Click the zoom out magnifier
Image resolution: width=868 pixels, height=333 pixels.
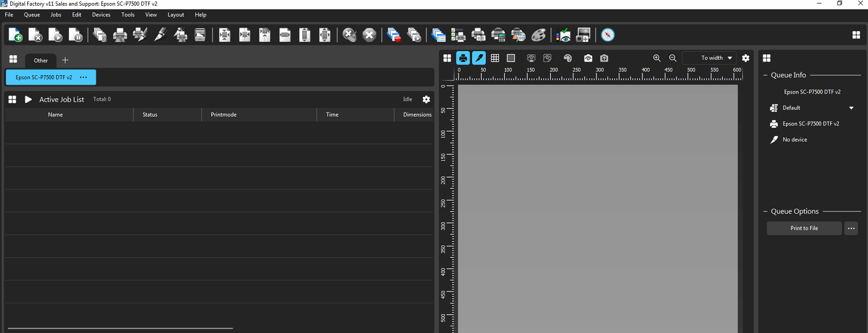pyautogui.click(x=673, y=58)
